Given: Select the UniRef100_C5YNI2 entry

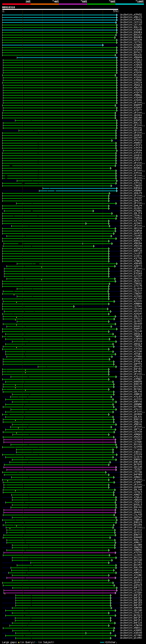Looking at the screenshot, I should pyautogui.click(x=131, y=216).
